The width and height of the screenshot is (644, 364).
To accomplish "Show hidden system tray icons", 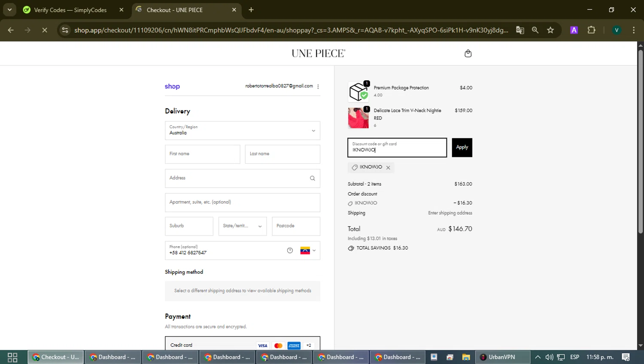I will 538,357.
